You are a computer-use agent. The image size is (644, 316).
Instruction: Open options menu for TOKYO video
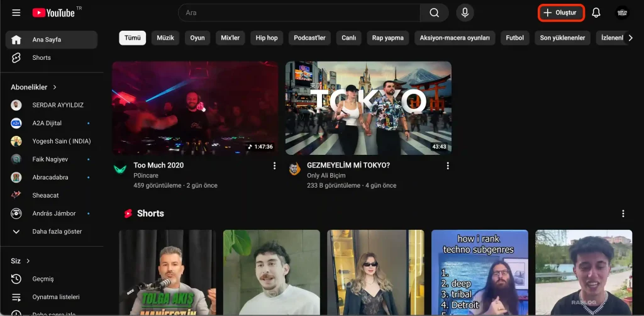click(x=448, y=166)
